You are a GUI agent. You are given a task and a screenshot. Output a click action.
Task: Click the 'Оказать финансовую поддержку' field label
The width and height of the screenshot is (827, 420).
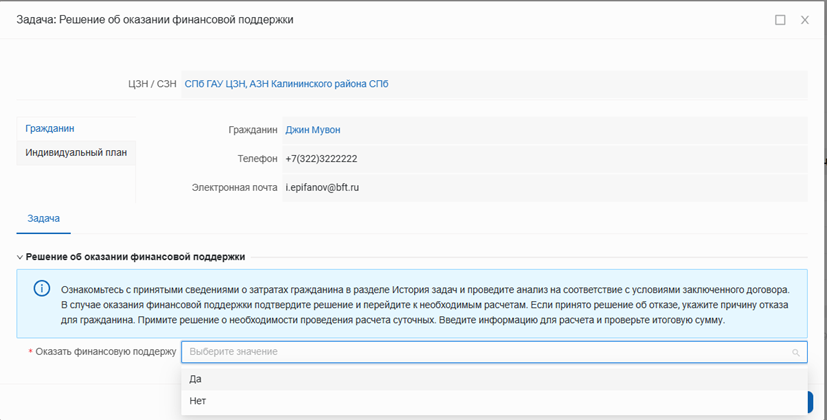point(105,352)
